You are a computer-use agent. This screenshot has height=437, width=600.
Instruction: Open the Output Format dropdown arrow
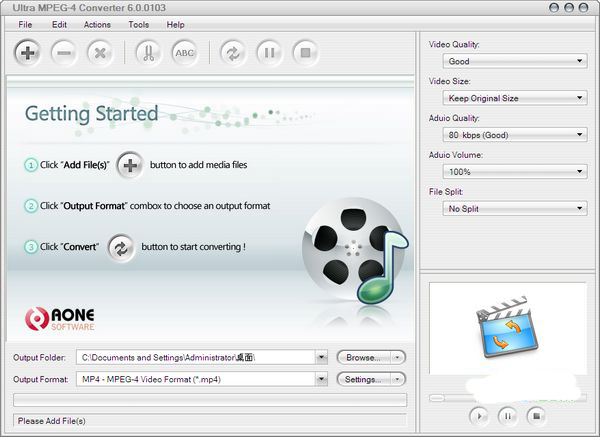click(321, 379)
